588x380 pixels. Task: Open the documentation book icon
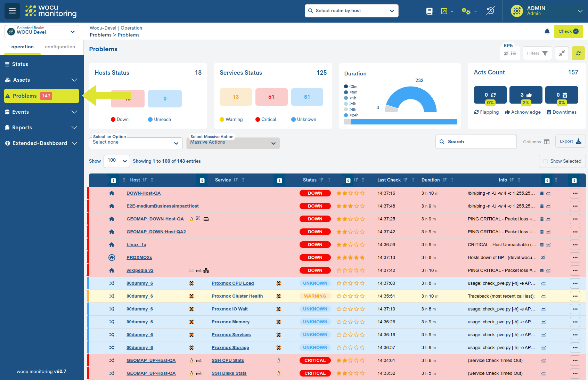tap(430, 11)
